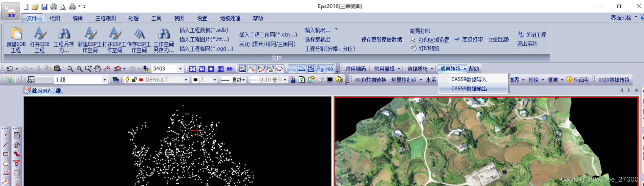
Task: Click 插入工程数据(*.edb)
Action: [204, 30]
